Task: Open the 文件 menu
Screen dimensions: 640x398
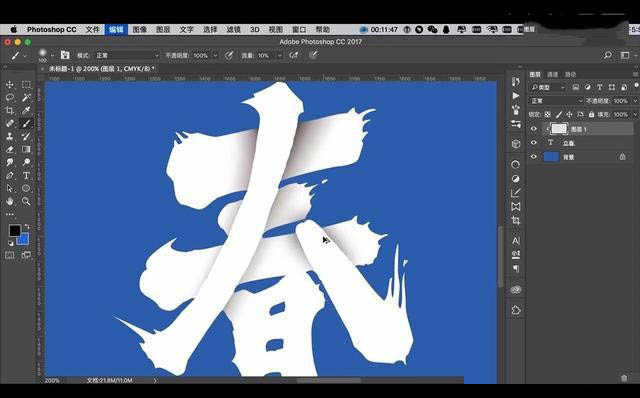Action: coord(93,29)
